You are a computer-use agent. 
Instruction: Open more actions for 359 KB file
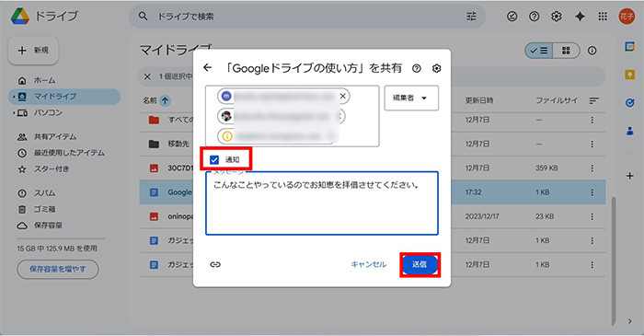point(592,168)
